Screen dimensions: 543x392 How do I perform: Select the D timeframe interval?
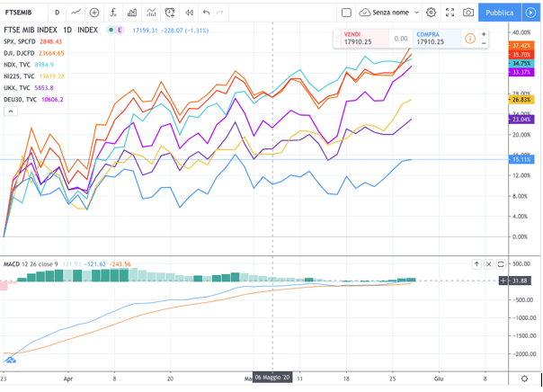point(57,13)
